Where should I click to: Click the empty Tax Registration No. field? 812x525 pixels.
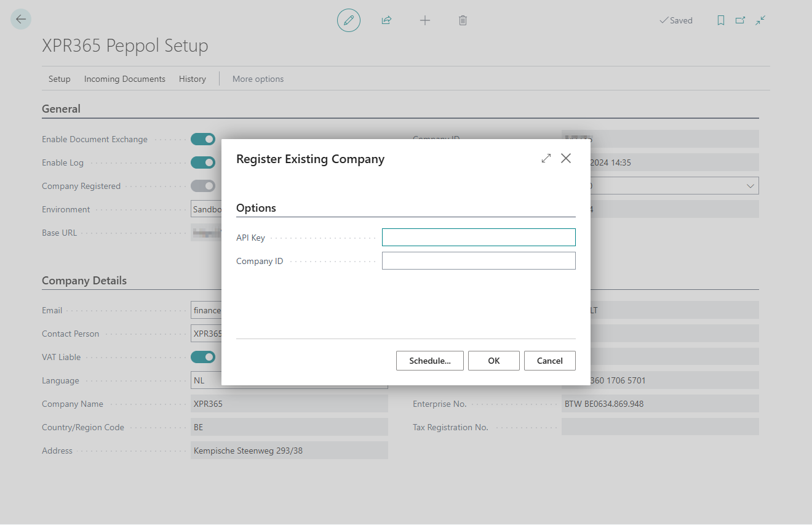660,427
